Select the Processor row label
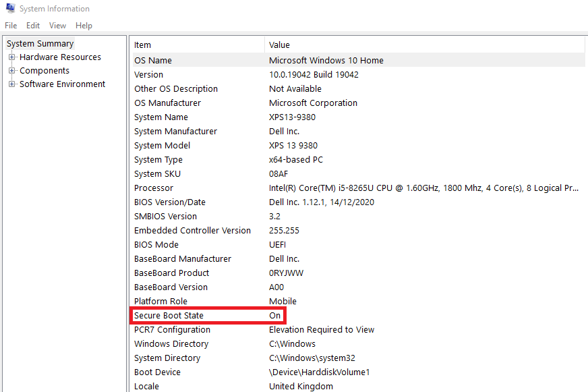Image resolution: width=588 pixels, height=392 pixels. tap(154, 188)
